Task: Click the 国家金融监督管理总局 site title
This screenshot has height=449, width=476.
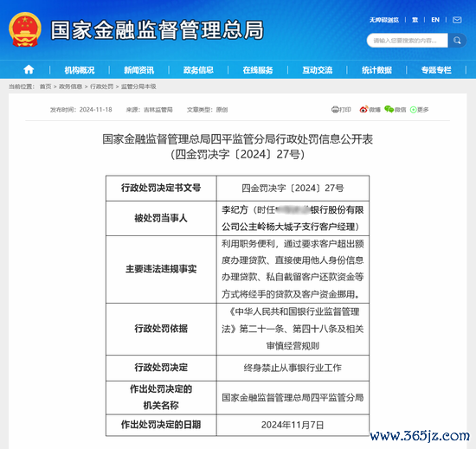Action: click(158, 30)
